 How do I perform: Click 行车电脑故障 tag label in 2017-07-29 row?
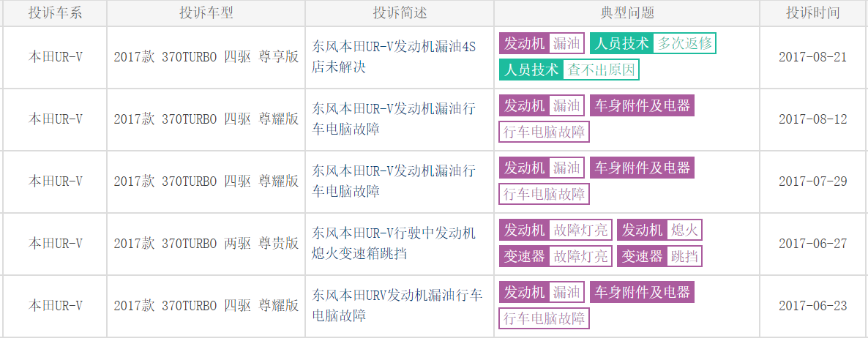click(545, 194)
